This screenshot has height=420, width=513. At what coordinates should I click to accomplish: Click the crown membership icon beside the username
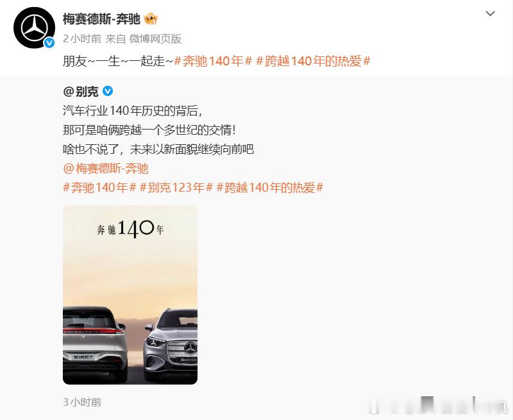point(151,19)
